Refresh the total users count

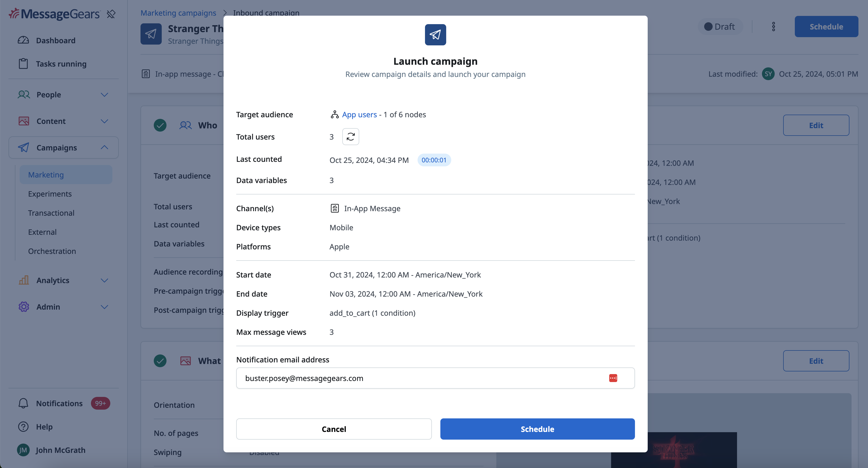[350, 137]
